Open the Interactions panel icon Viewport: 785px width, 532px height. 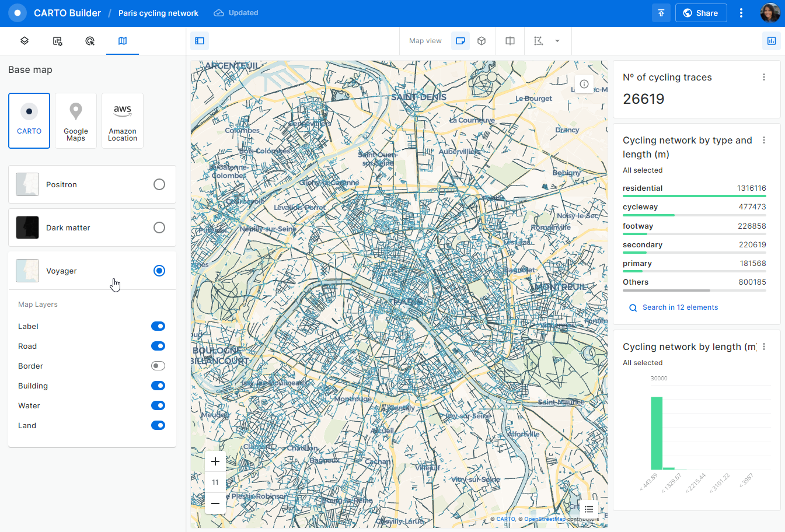[90, 41]
